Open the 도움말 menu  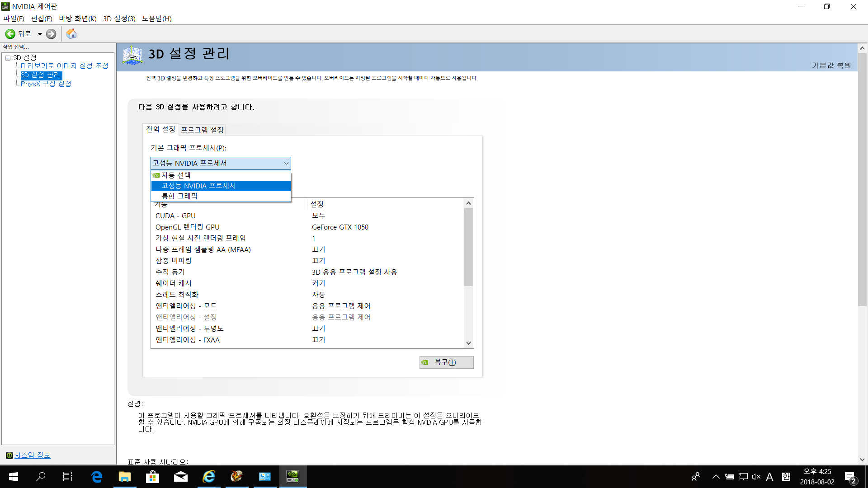tap(156, 19)
